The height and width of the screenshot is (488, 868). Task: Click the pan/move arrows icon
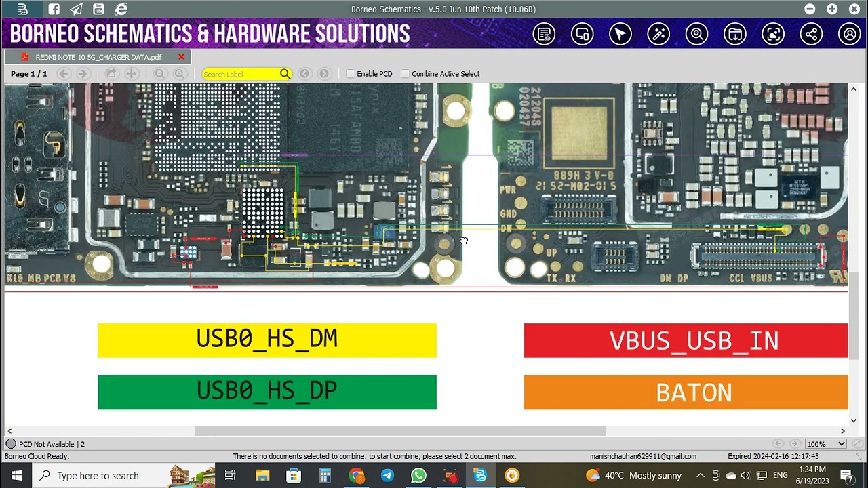pos(132,74)
